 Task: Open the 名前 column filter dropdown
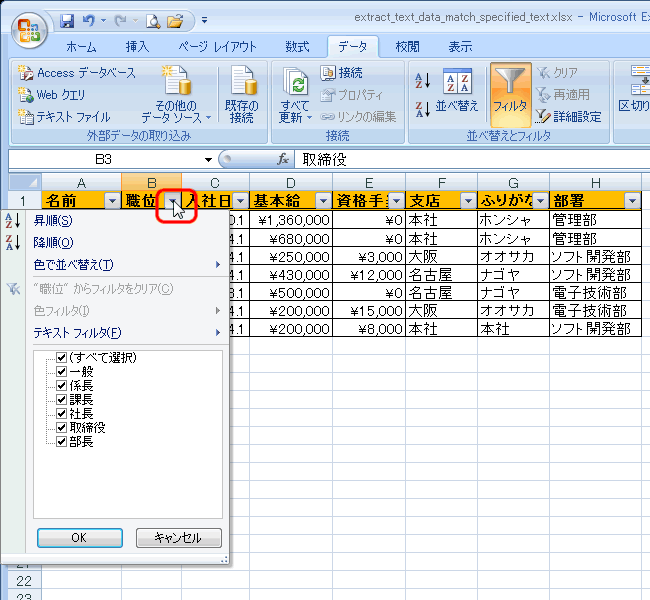point(112,201)
